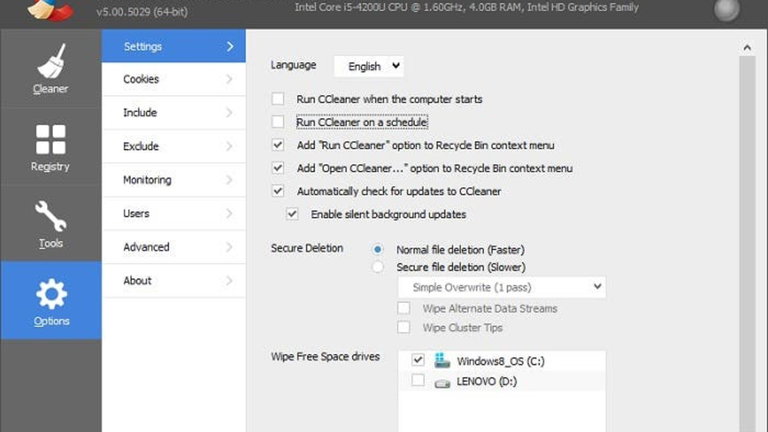Click the Windows8_OS drive icon
Screen dimensions: 768x432
pos(442,360)
